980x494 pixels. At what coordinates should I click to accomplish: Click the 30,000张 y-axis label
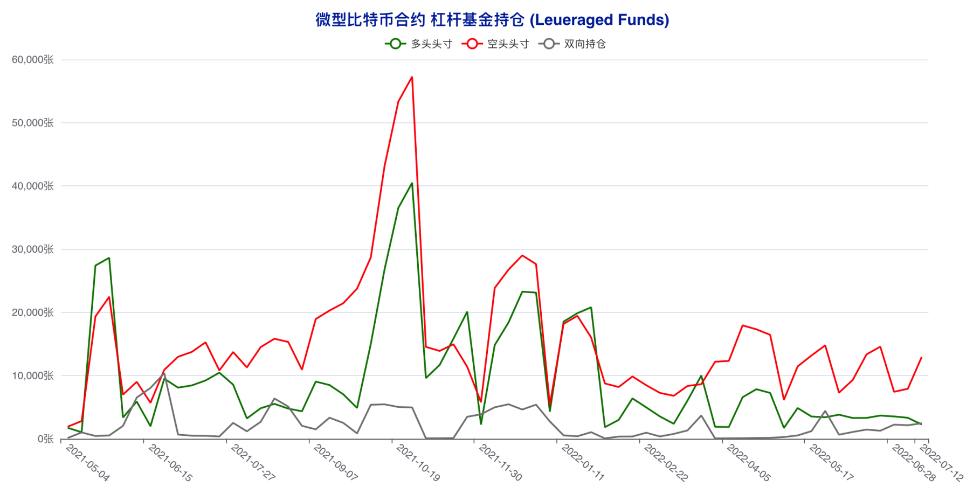pyautogui.click(x=33, y=249)
